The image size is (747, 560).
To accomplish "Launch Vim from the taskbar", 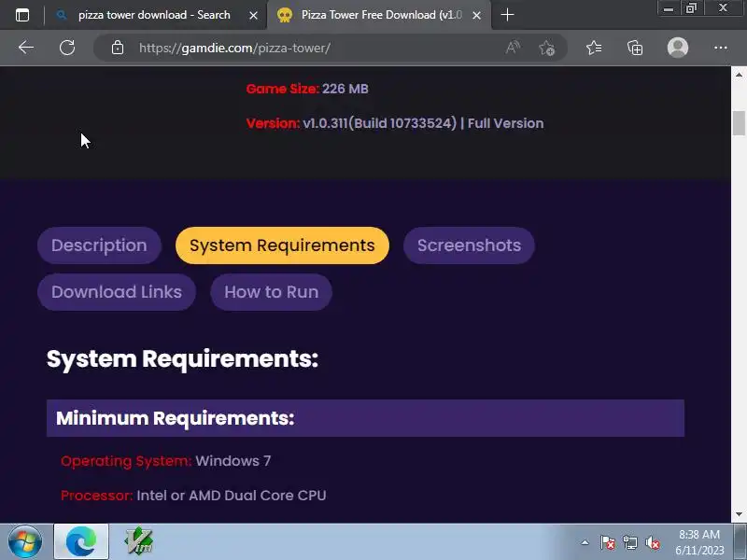I will point(138,541).
